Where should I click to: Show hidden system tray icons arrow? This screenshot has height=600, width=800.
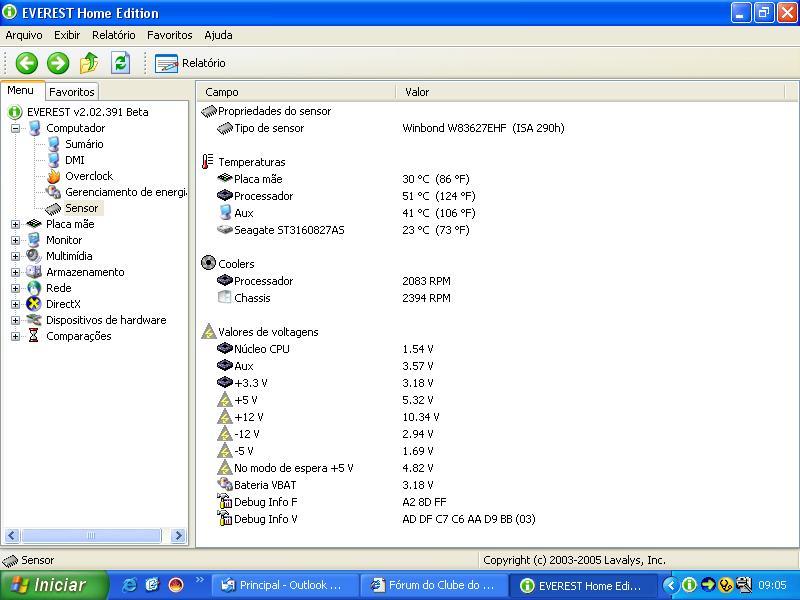coord(671,585)
